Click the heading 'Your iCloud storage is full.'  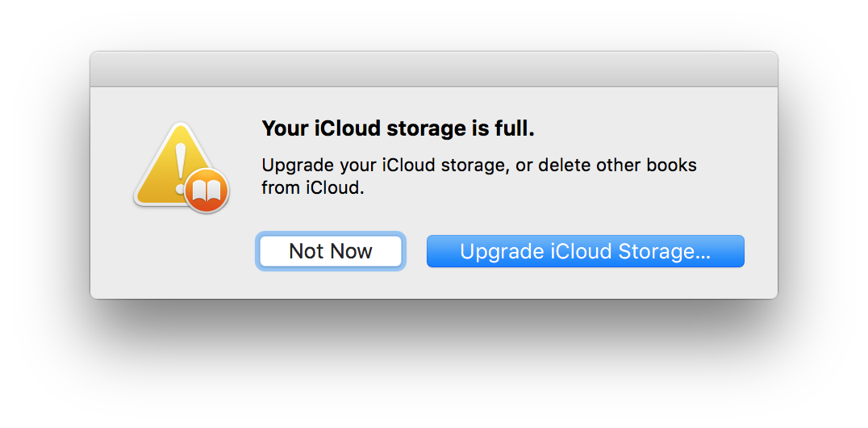(x=398, y=128)
